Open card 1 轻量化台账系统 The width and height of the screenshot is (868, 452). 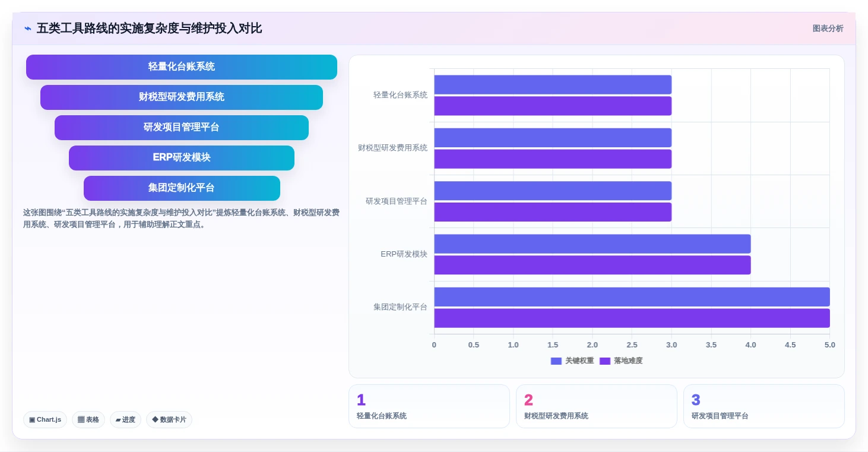point(429,406)
